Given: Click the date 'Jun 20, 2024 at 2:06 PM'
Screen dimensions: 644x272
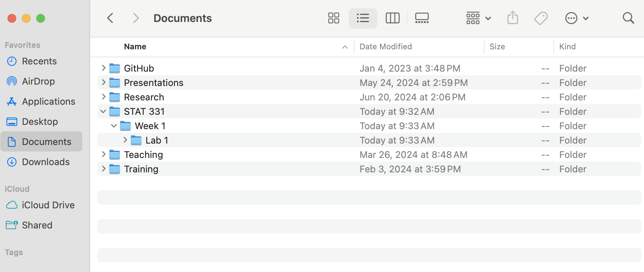Looking at the screenshot, I should (412, 97).
